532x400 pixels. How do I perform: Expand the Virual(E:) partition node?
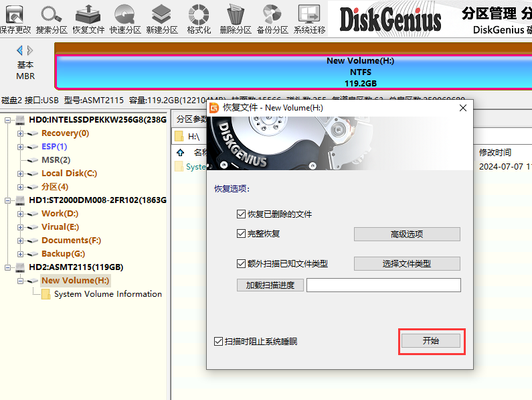pos(20,227)
